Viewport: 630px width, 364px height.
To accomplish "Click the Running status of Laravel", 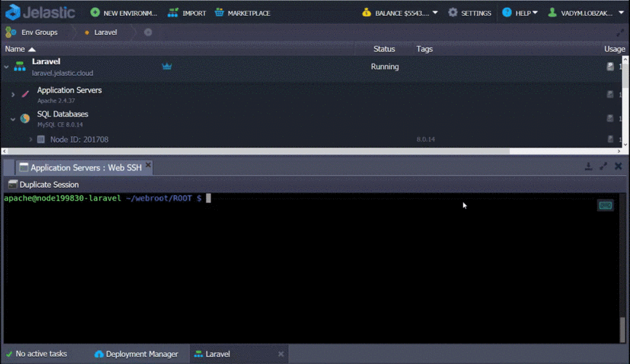I will pyautogui.click(x=385, y=67).
